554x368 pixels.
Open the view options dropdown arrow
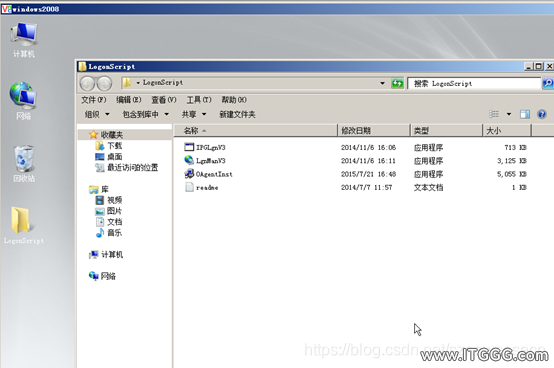coord(509,114)
